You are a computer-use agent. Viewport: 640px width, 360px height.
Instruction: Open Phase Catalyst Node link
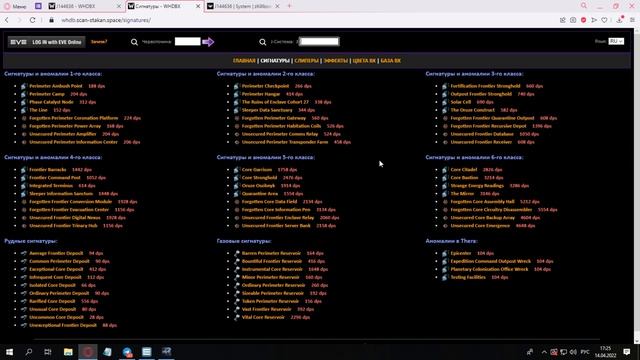51,102
